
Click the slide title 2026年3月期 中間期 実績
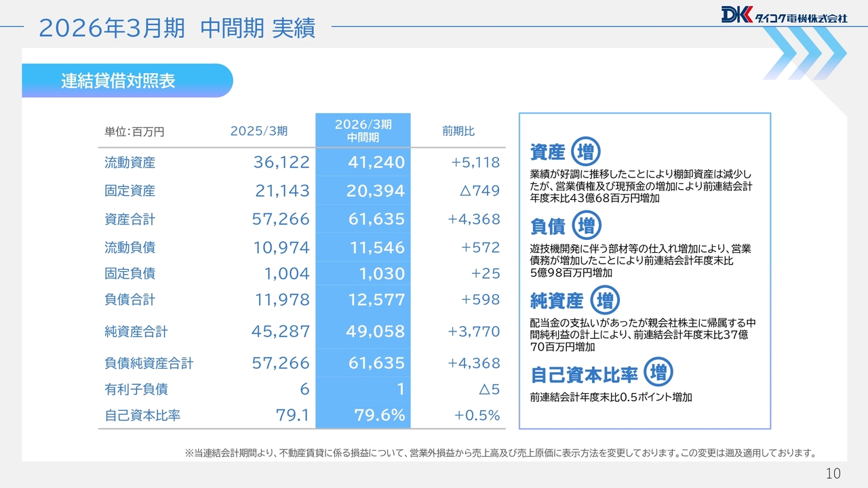pyautogui.click(x=177, y=28)
